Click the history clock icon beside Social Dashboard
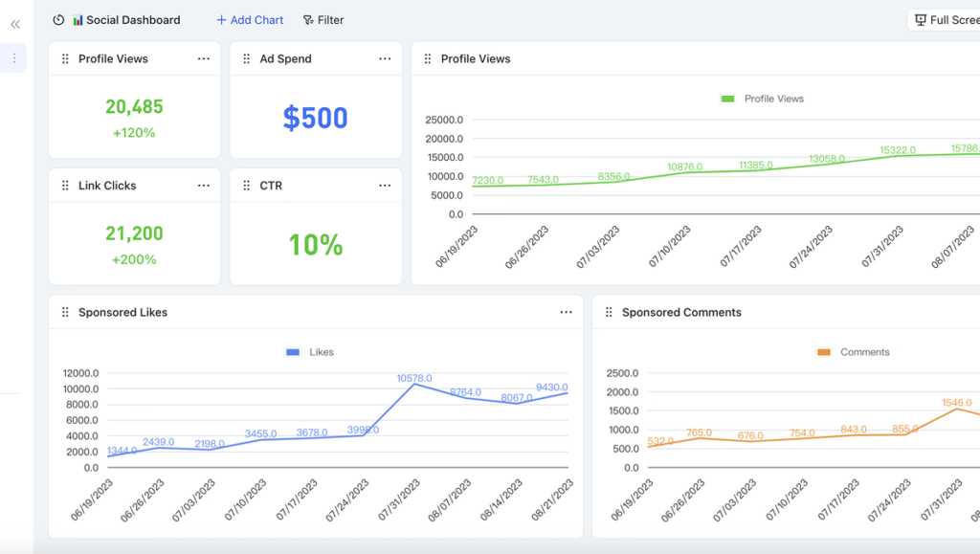980x554 pixels. [x=59, y=20]
